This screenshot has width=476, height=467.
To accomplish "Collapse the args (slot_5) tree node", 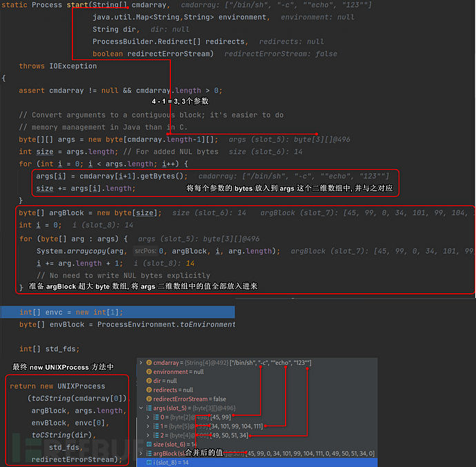I will pos(141,408).
